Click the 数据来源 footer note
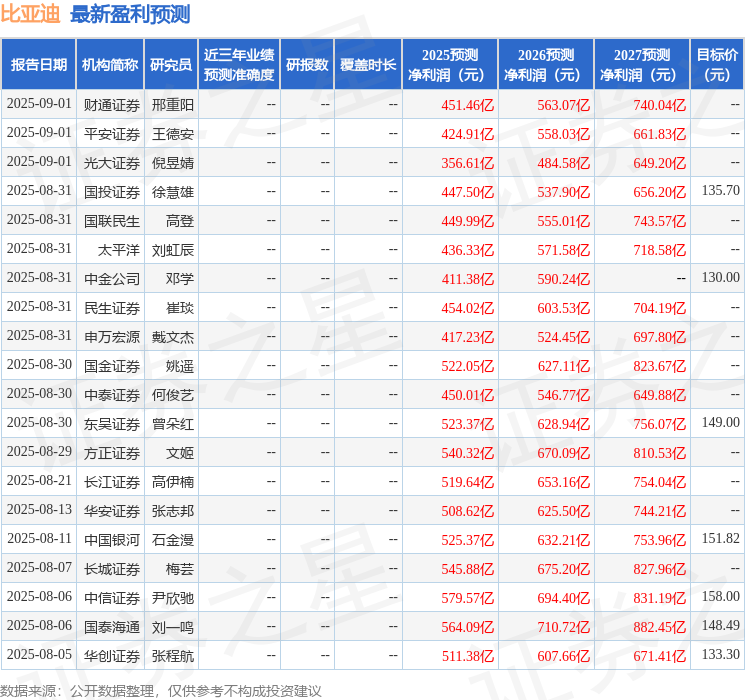Screen dimensions: 745x700 pyautogui.click(x=161, y=690)
